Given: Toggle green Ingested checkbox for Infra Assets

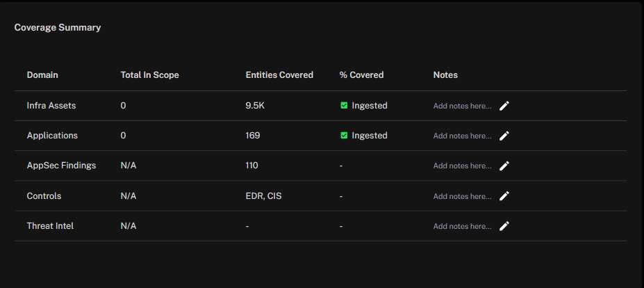Looking at the screenshot, I should click(344, 106).
